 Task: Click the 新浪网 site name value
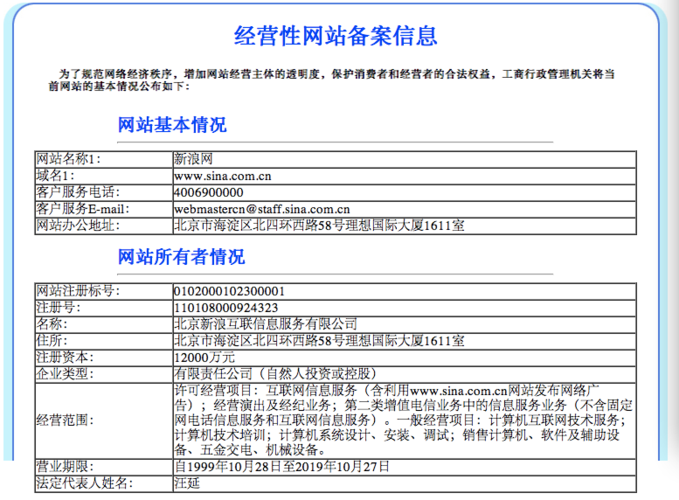[193, 159]
